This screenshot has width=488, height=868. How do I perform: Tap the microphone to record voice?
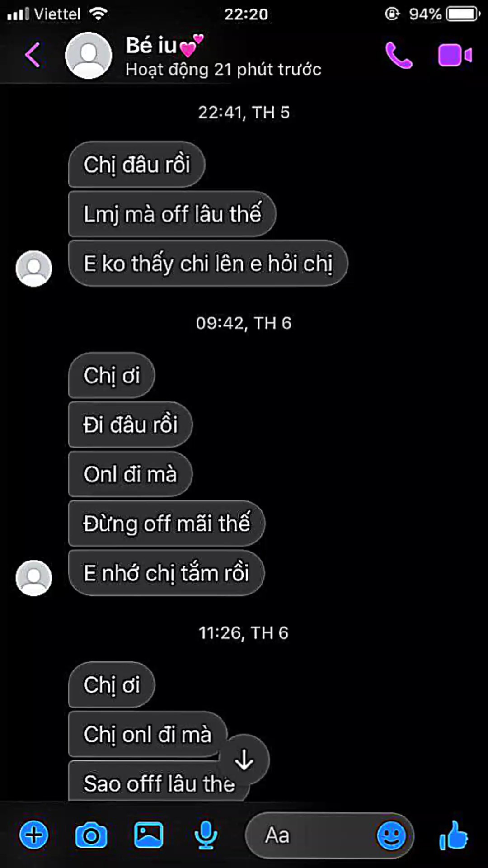[x=206, y=835]
